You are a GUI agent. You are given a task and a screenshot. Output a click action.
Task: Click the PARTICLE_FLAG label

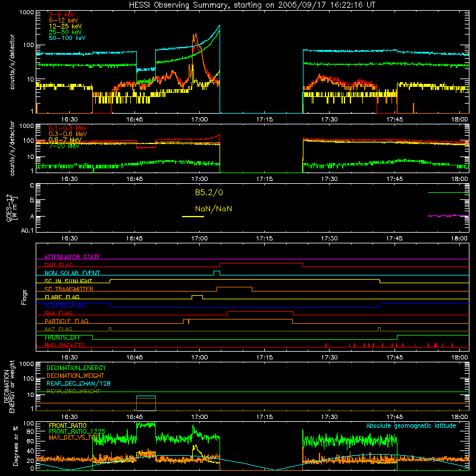(67, 321)
